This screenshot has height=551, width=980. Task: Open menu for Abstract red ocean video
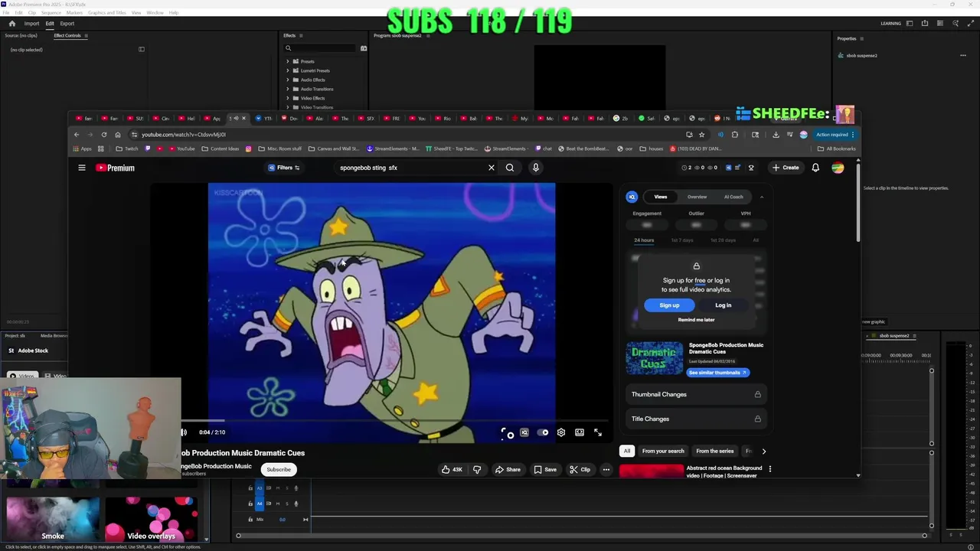(770, 468)
